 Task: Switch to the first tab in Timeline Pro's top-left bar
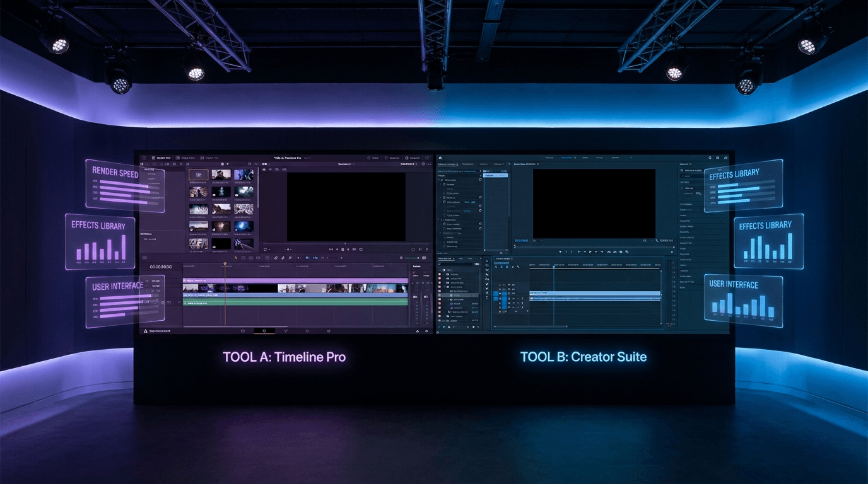[x=161, y=158]
